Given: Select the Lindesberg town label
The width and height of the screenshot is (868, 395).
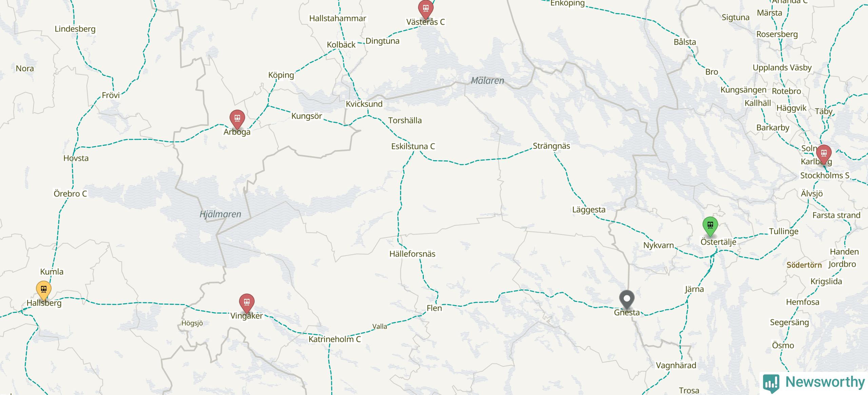Looking at the screenshot, I should (75, 29).
